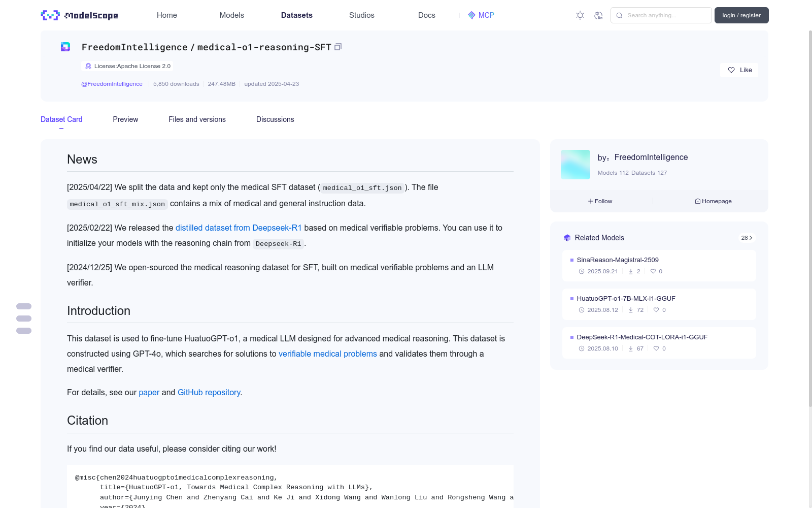Open the Discussions tab
812x508 pixels.
(275, 119)
